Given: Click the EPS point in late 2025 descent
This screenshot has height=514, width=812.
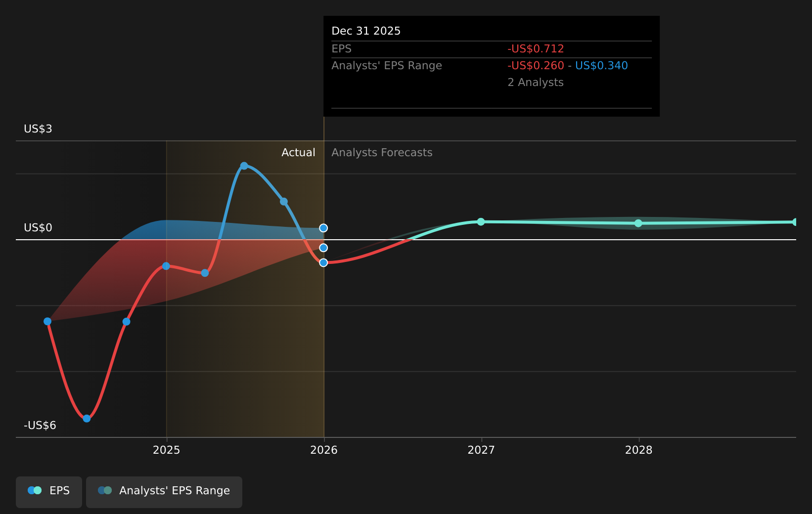Looking at the screenshot, I should (284, 201).
